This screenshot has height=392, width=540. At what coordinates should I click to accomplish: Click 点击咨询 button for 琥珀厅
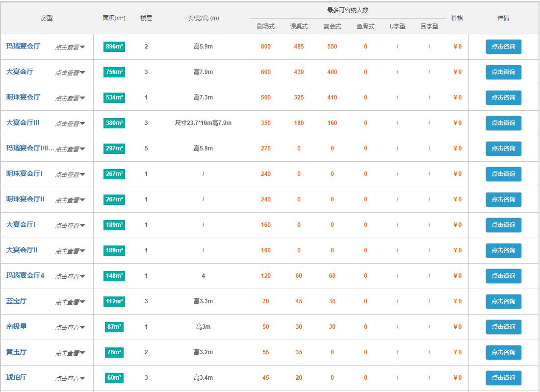pos(503,378)
